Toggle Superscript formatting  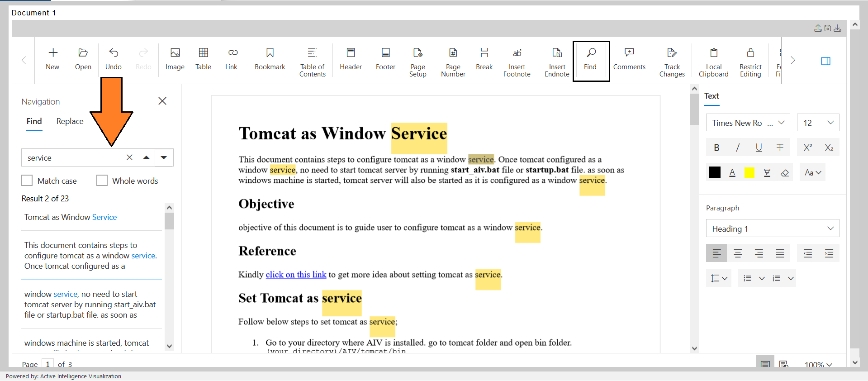click(x=808, y=148)
